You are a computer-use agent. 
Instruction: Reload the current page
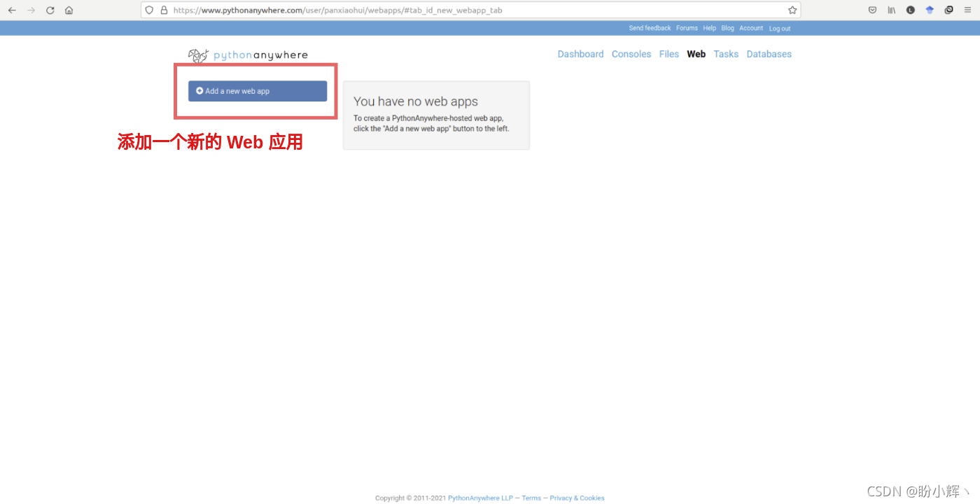pyautogui.click(x=50, y=10)
